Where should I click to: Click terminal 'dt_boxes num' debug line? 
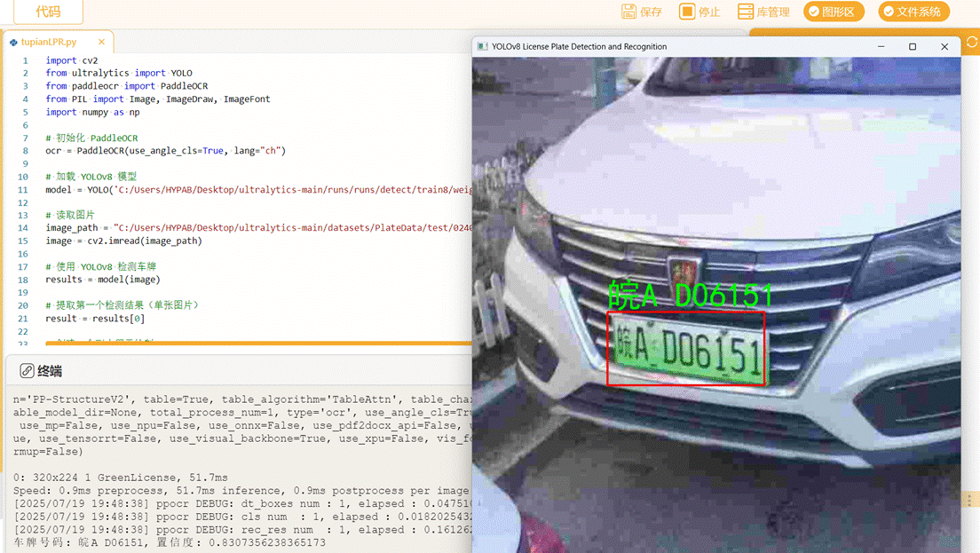[x=242, y=503]
